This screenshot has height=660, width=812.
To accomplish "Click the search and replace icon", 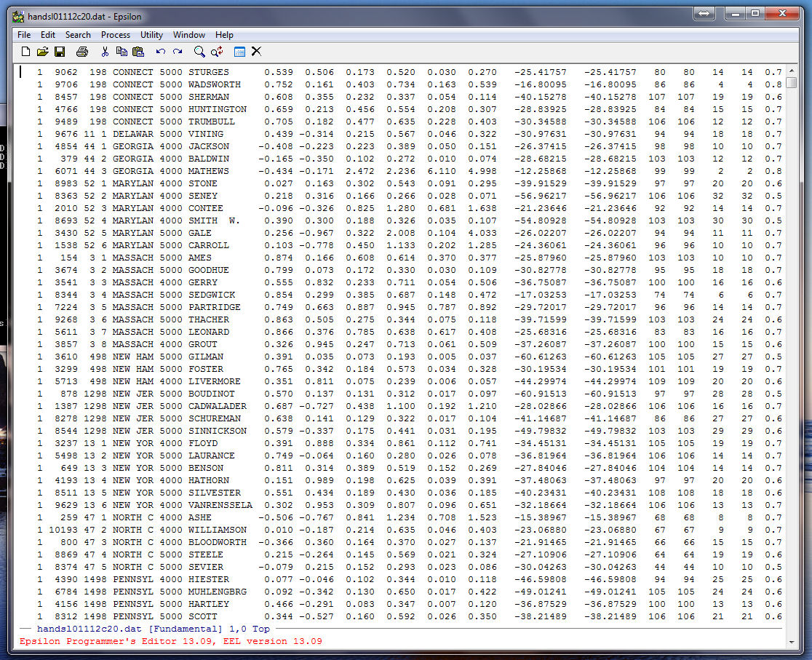I will tap(217, 52).
